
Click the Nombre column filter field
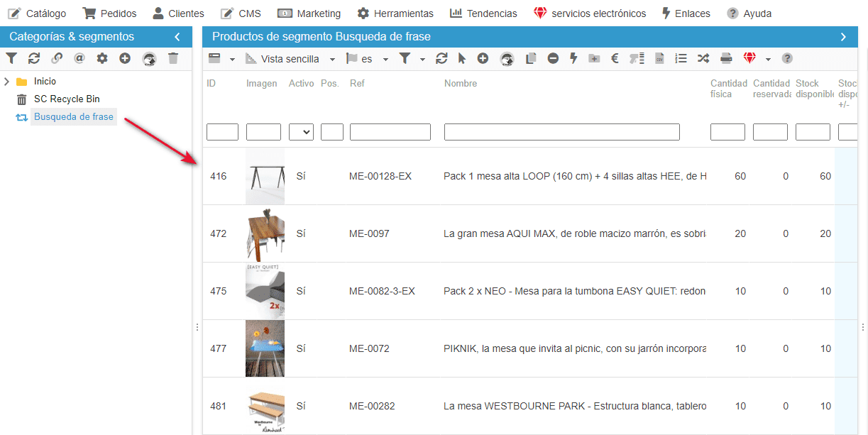(x=561, y=132)
